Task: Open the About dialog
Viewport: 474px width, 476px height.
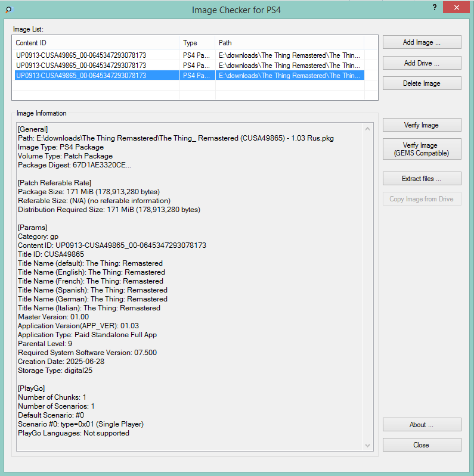Action: pos(422,424)
